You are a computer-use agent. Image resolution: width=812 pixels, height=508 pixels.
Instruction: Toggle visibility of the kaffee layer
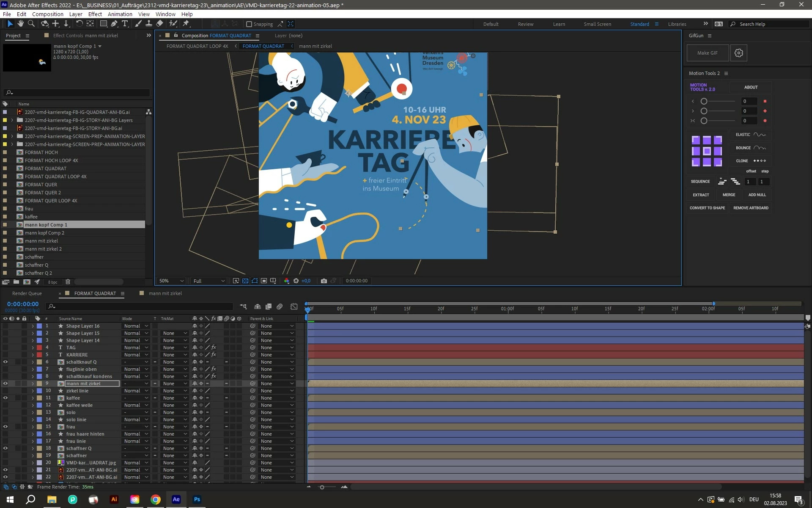[5, 398]
